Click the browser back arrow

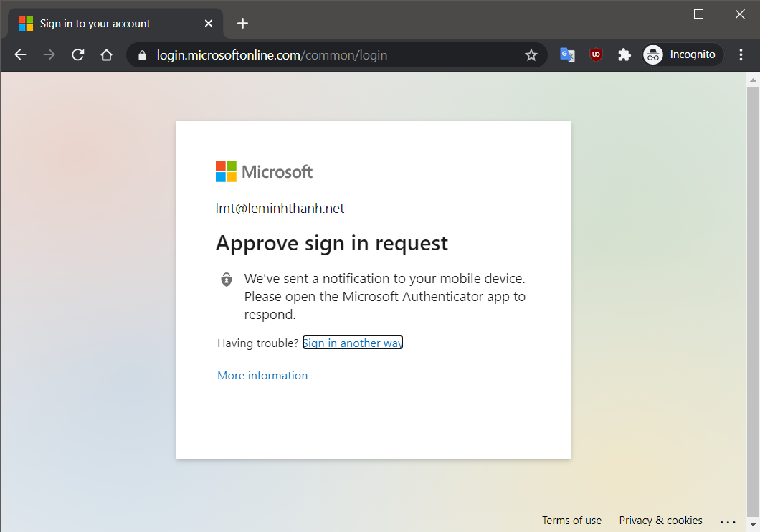tap(20, 54)
